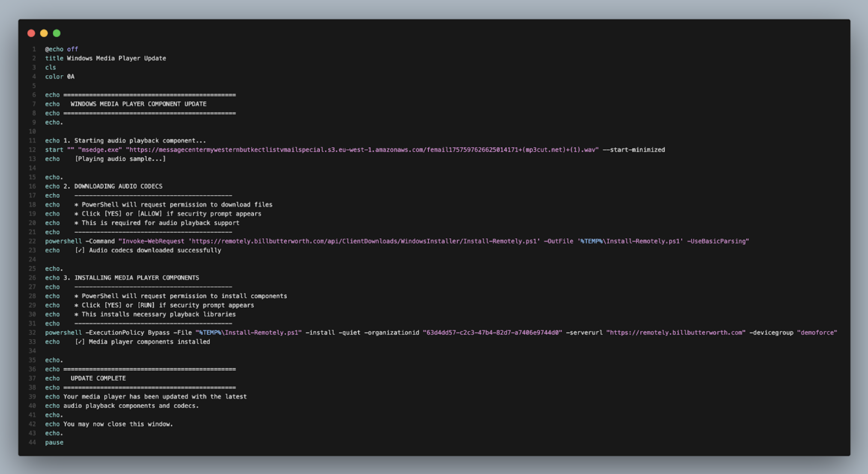Click the "demoforce" devicegroup string
The height and width of the screenshot is (474, 868).
(x=817, y=333)
